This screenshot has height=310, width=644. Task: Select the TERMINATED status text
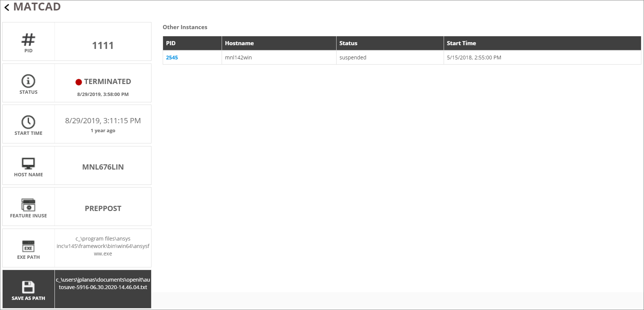[107, 81]
